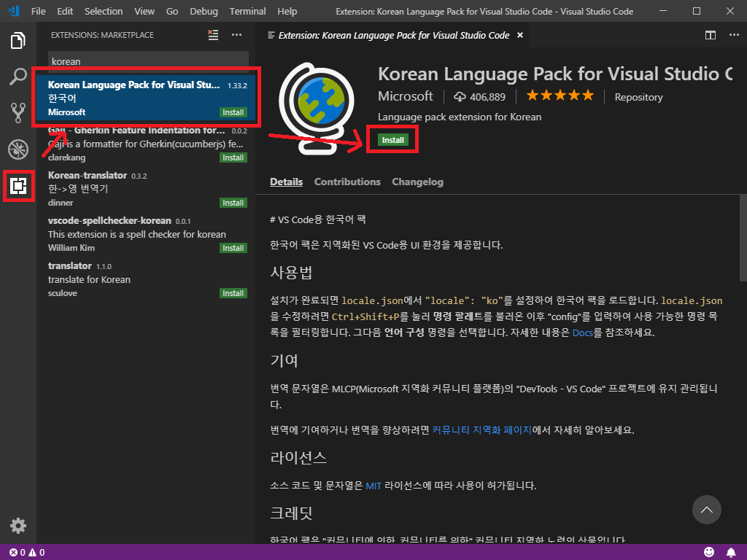Install vscode-spellchecker-korean extension
This screenshot has height=560, width=747.
[x=233, y=248]
